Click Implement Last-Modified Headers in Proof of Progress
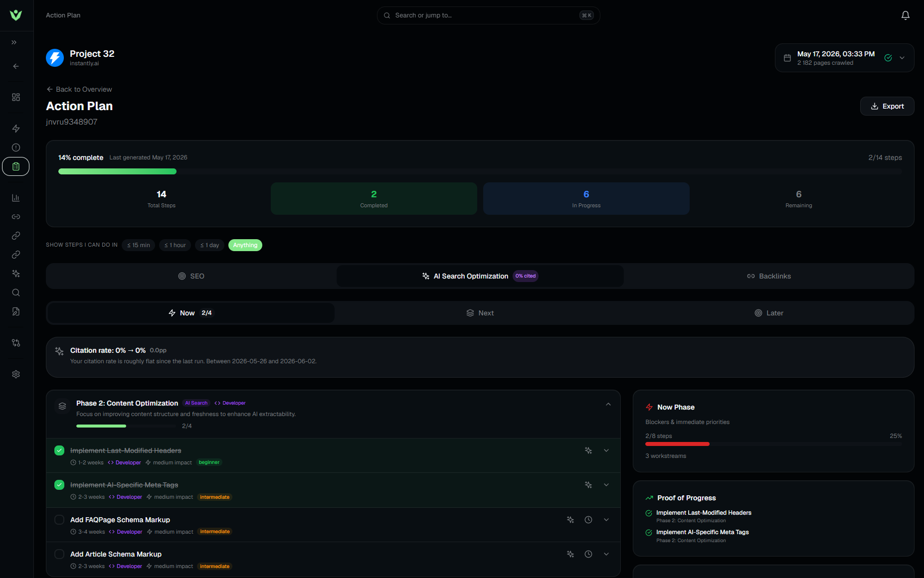The image size is (924, 578). pos(704,513)
